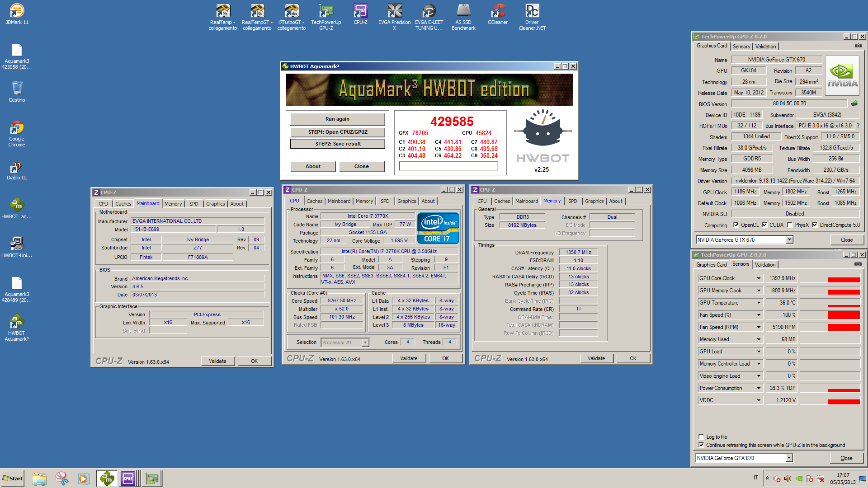Toggle the DirectCompute 5.0 checkbox
The height and width of the screenshot is (488, 868).
tap(815, 225)
